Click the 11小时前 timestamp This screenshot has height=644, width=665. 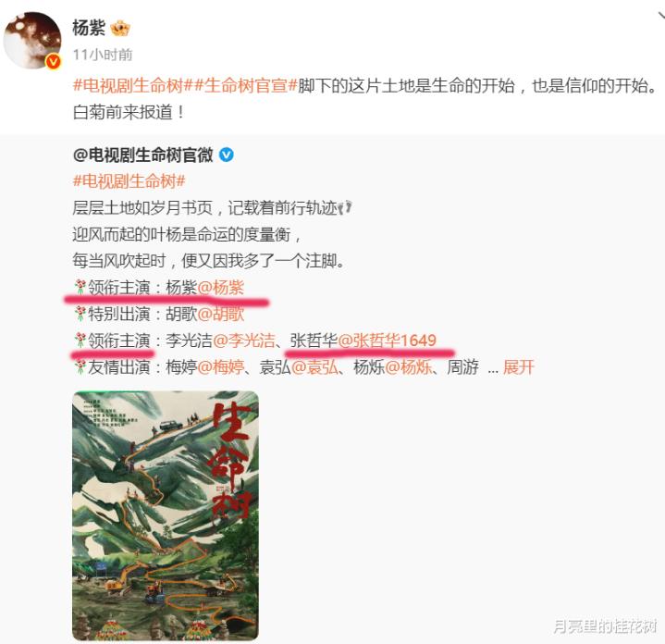click(103, 55)
